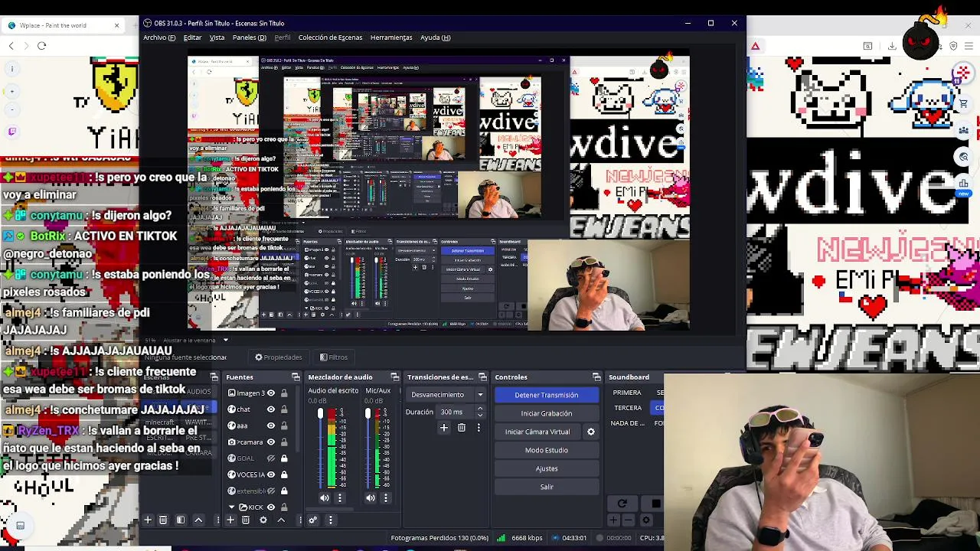The width and height of the screenshot is (980, 551).
Task: Open Herramientas menu
Action: point(391,37)
